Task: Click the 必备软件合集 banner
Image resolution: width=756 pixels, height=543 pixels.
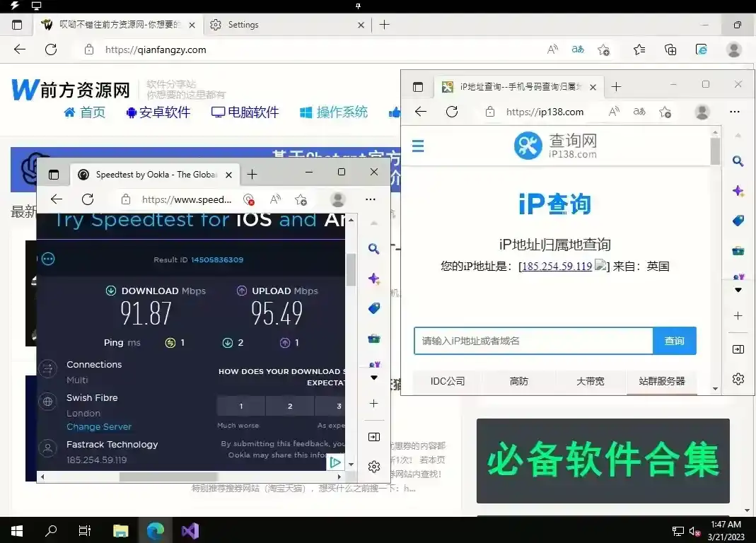Action: (603, 460)
